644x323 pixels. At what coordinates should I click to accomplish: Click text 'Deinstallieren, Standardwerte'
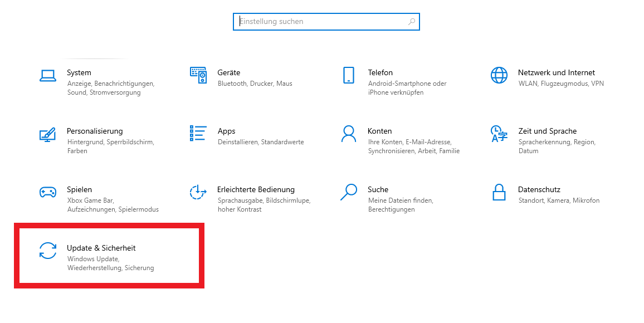coord(261,142)
